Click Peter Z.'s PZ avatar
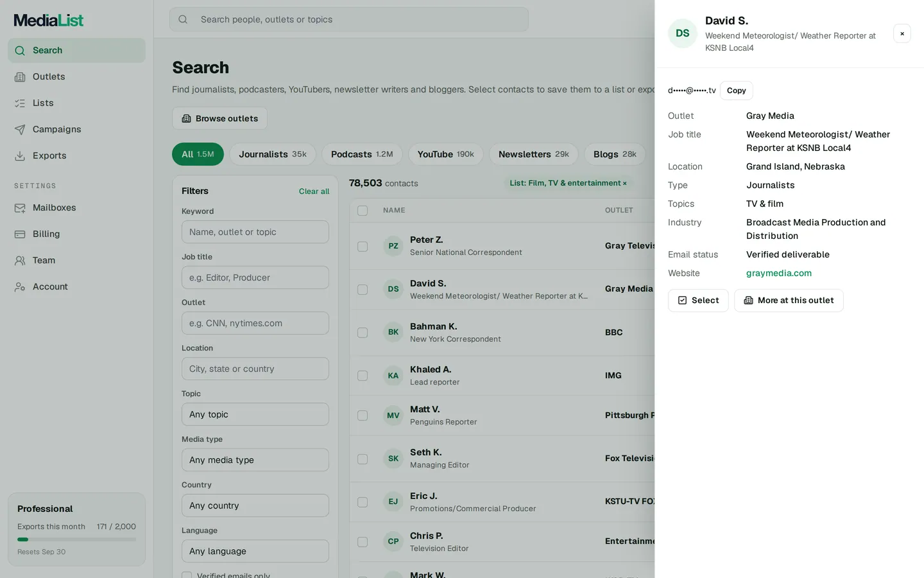Viewport: 924px width, 578px height. pyautogui.click(x=393, y=246)
